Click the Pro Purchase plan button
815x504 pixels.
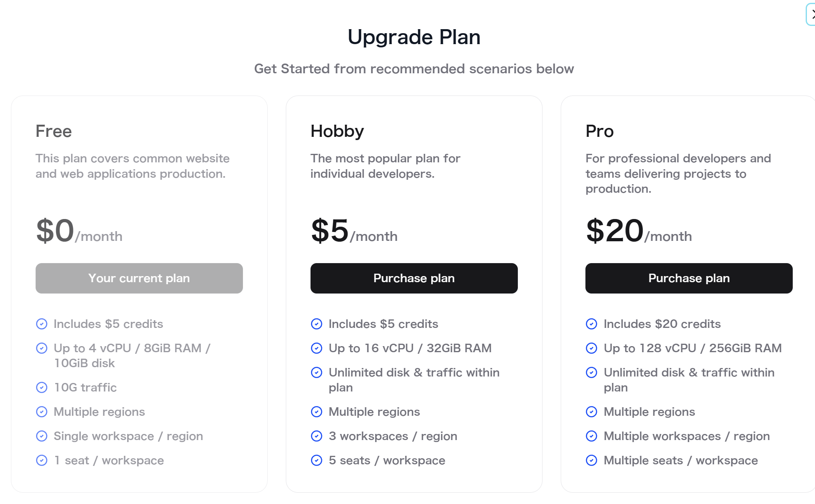(x=689, y=278)
